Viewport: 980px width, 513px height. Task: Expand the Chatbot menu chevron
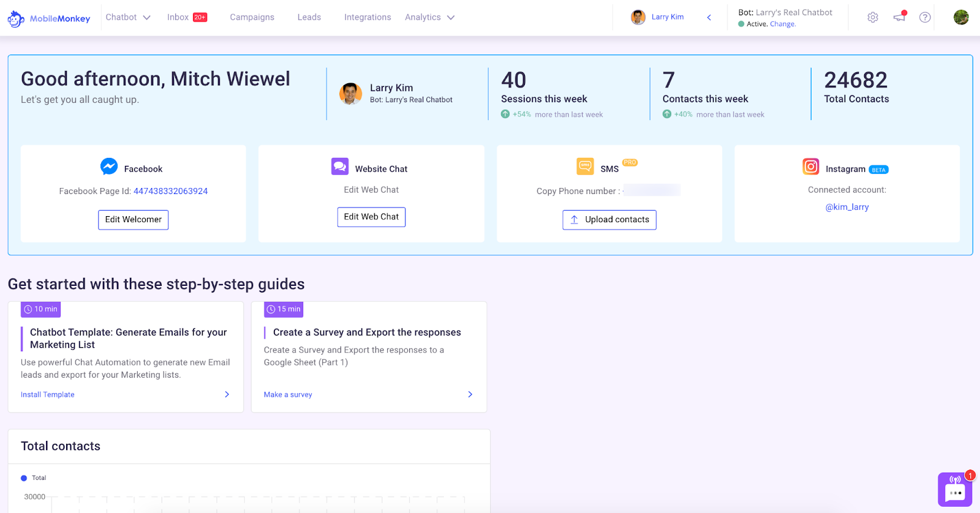point(146,18)
